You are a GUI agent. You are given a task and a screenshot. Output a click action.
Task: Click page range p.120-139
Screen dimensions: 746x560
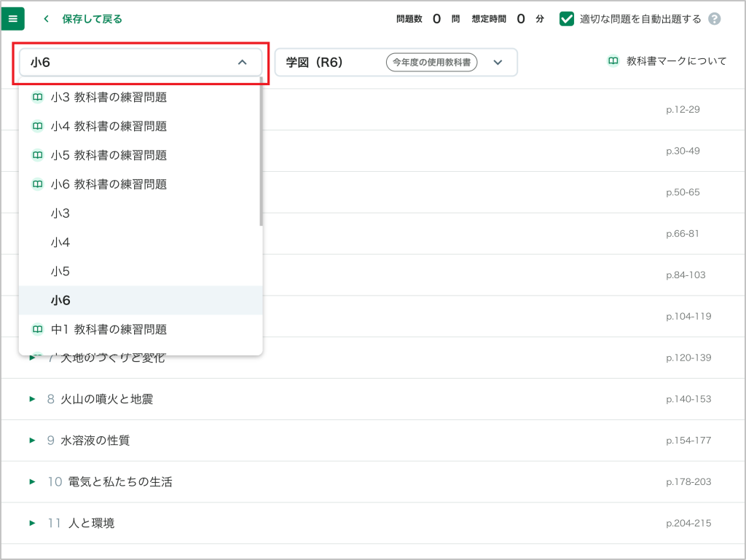pyautogui.click(x=688, y=358)
